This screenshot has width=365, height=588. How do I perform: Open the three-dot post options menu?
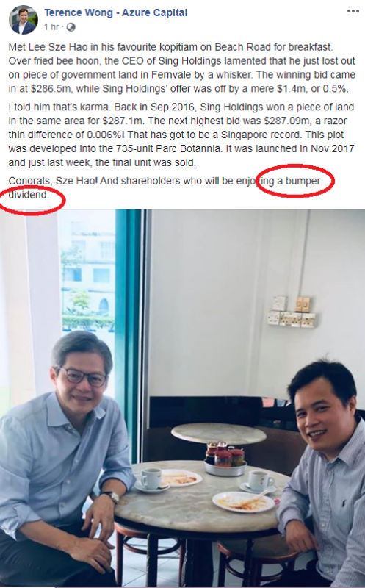point(353,11)
